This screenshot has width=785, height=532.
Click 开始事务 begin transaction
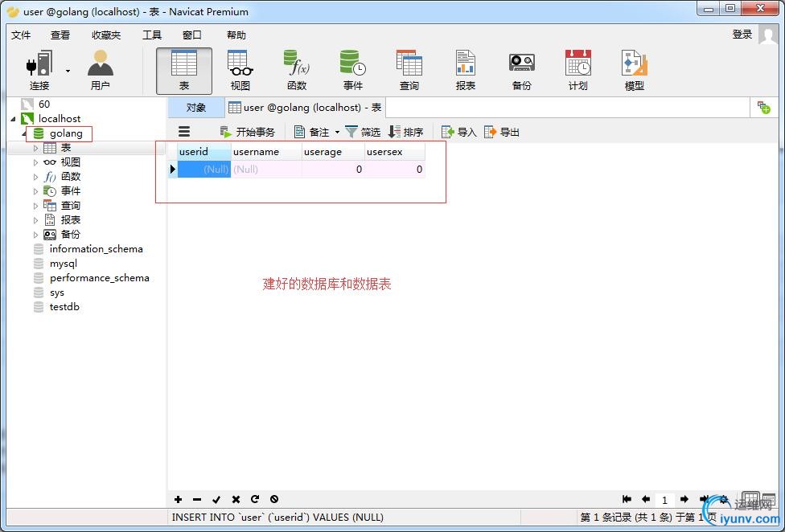coord(248,132)
